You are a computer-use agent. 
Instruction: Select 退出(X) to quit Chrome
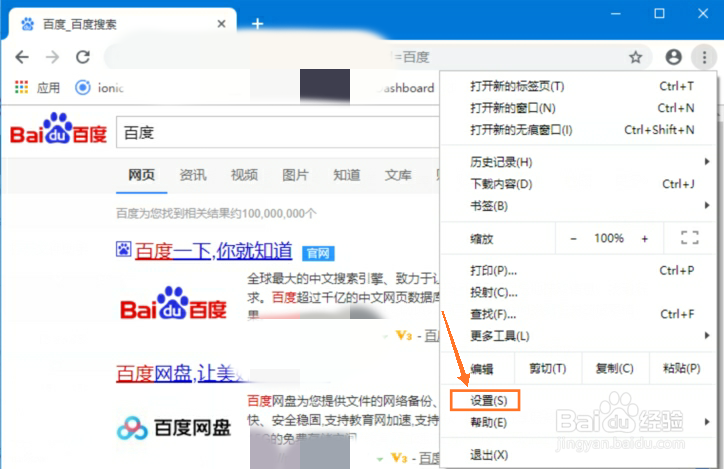579,455
